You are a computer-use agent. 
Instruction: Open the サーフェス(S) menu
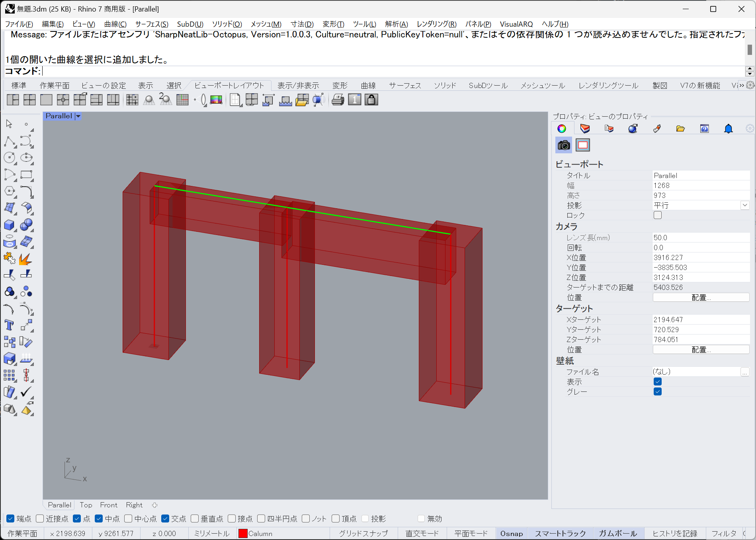pyautogui.click(x=152, y=24)
